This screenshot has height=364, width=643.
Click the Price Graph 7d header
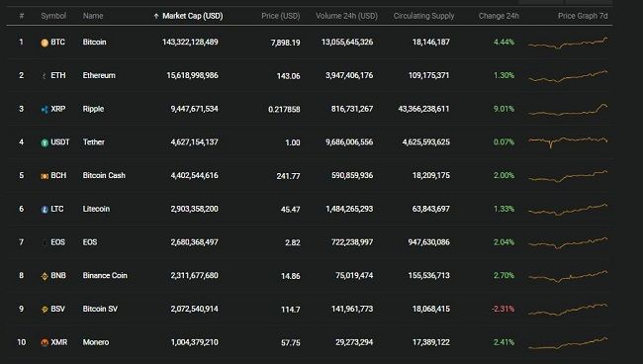tap(583, 16)
